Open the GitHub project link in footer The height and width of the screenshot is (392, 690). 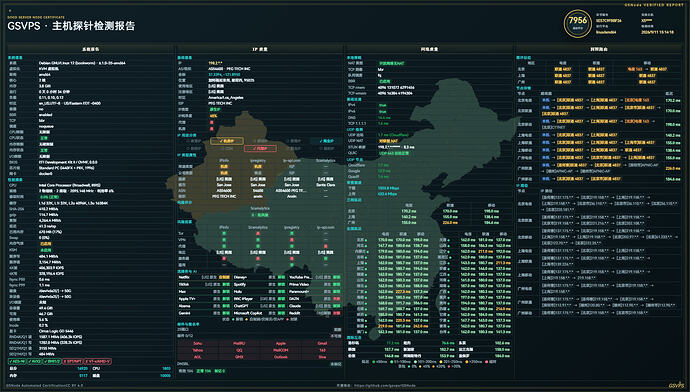385,385
